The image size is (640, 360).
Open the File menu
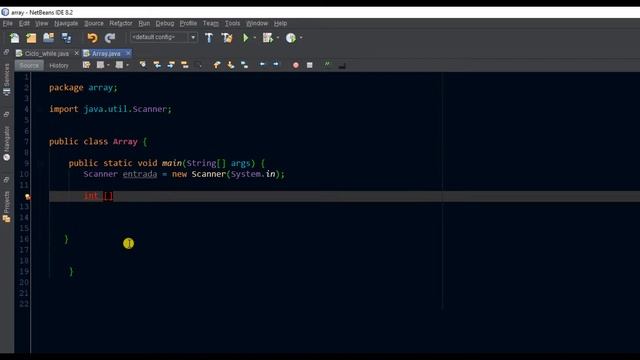click(x=8, y=23)
